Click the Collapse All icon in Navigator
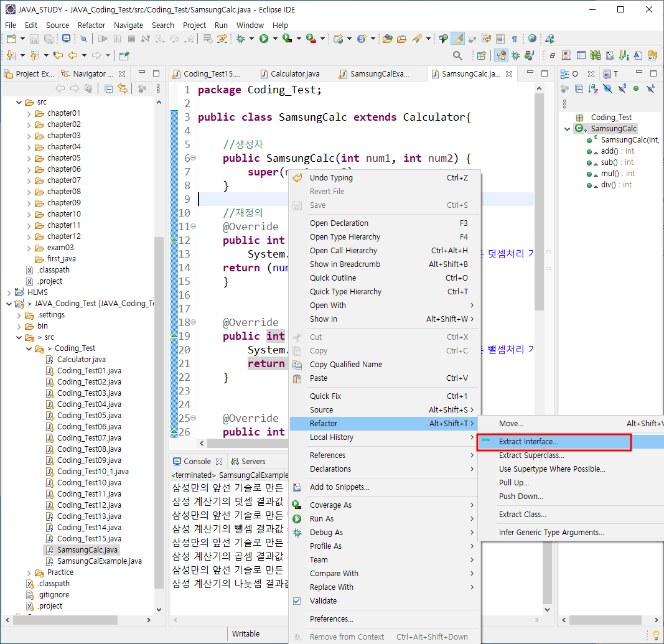 [x=108, y=88]
